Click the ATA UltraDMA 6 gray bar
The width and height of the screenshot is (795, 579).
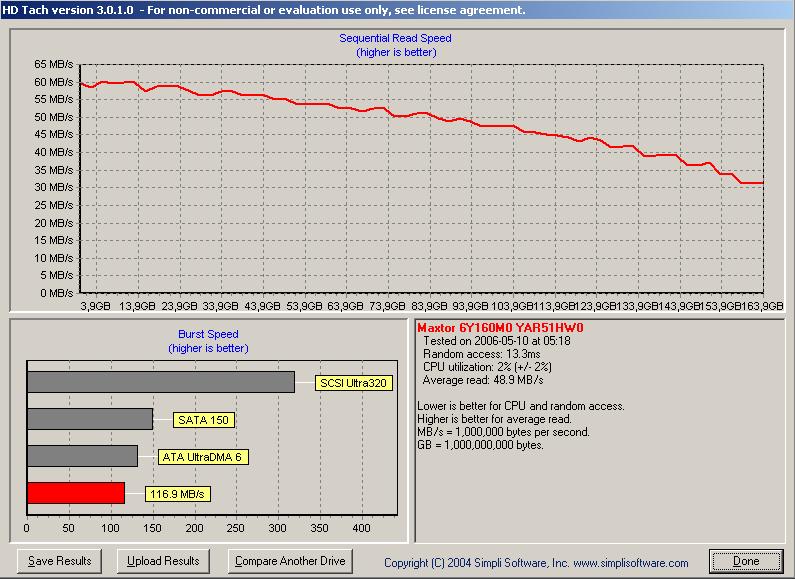(82, 456)
